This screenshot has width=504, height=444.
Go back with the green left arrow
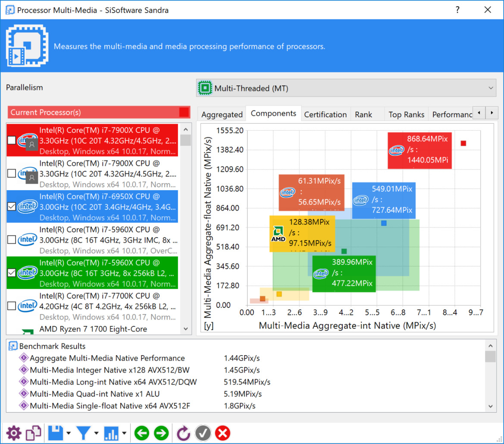coord(142,433)
